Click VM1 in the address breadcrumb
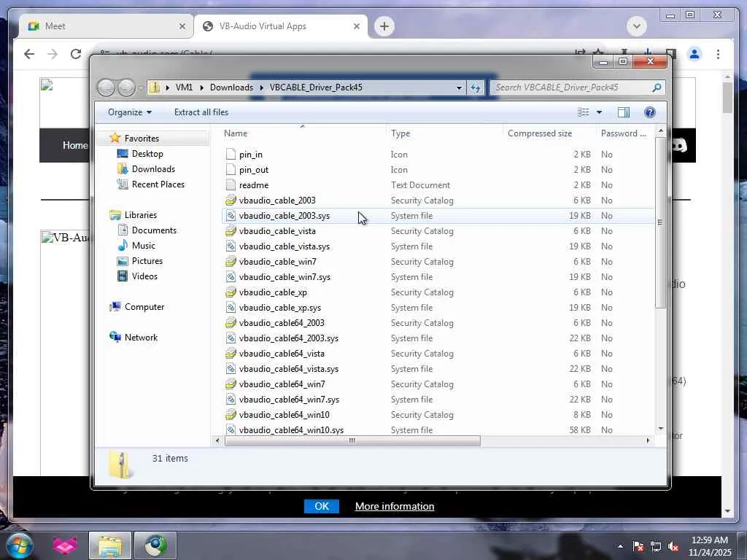This screenshot has width=747, height=560. tap(184, 87)
